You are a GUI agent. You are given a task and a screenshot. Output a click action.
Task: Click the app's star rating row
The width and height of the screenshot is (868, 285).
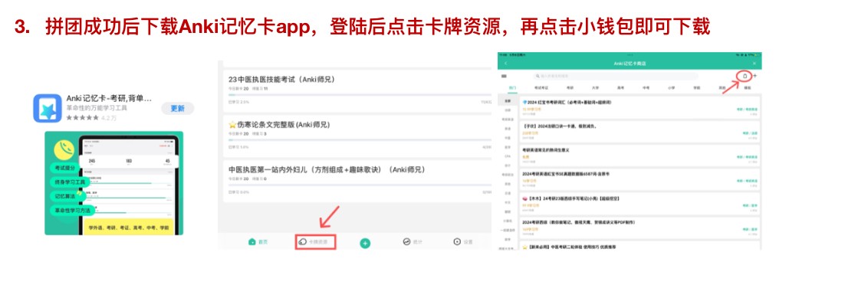(x=90, y=118)
